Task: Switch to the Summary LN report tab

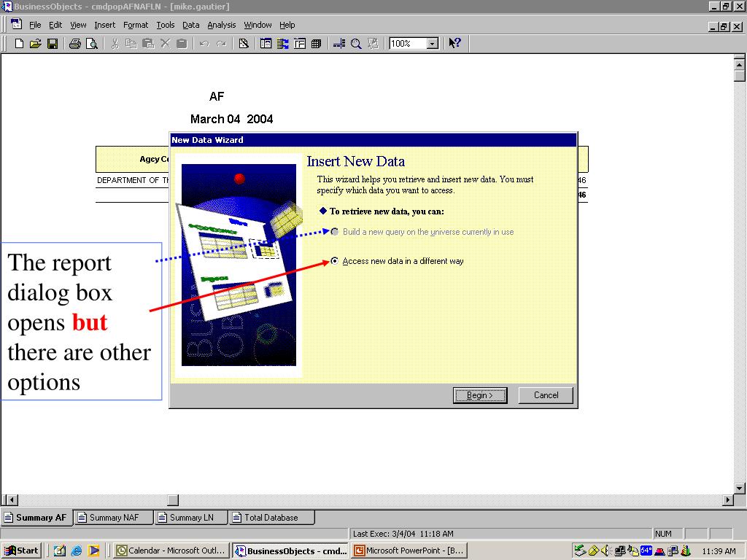Action: click(x=192, y=518)
